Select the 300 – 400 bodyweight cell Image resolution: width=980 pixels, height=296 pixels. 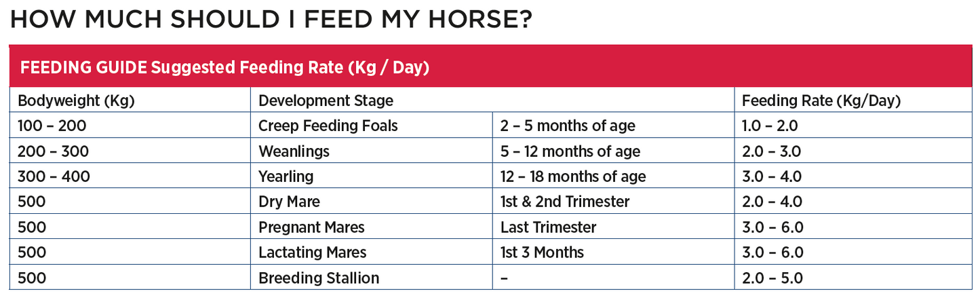54,177
